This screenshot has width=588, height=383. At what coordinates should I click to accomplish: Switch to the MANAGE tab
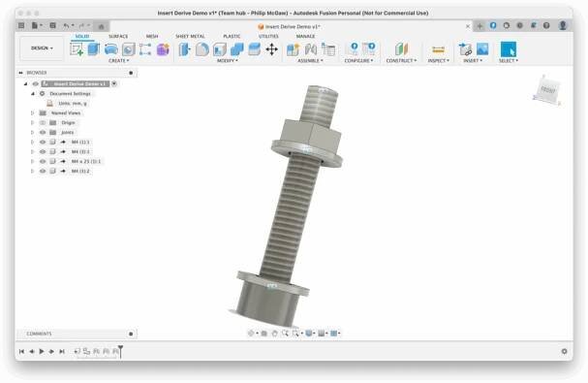[x=305, y=37]
